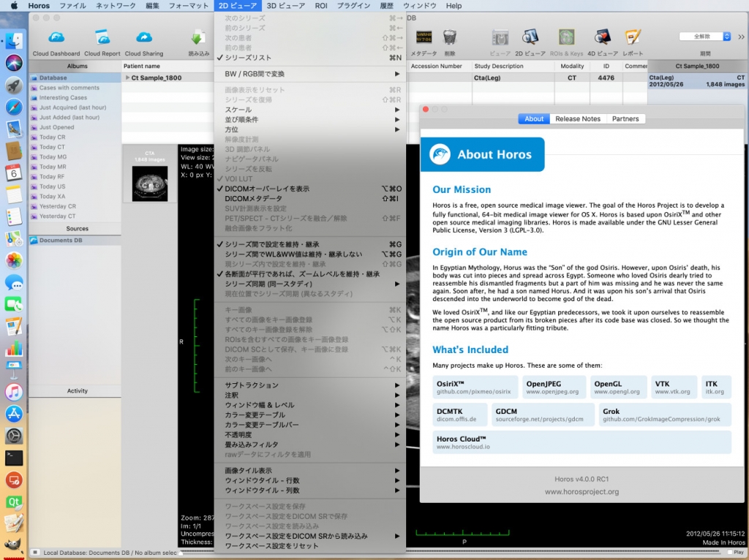Expand the サブトラクション submenu
The image size is (749, 560).
310,385
